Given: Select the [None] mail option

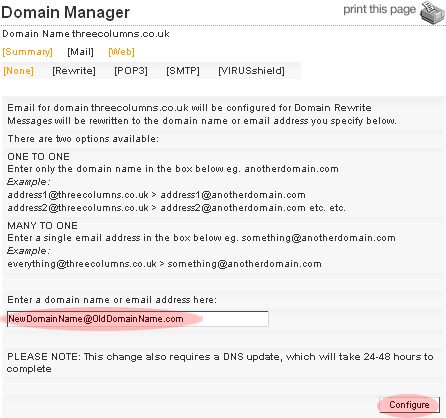Looking at the screenshot, I should tap(18, 71).
